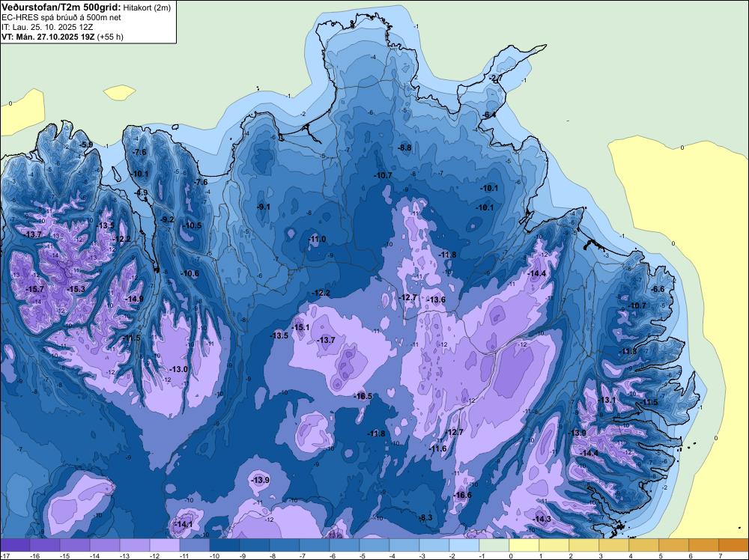This screenshot has width=749, height=560.
Task: Click the 'VT: Mán. 27.10.2025 19Z' valid time
Action: [48, 37]
